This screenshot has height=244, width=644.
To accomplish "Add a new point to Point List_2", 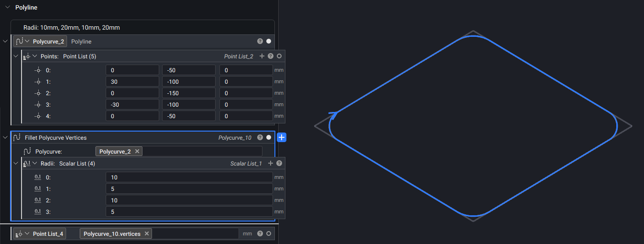I will click(262, 56).
